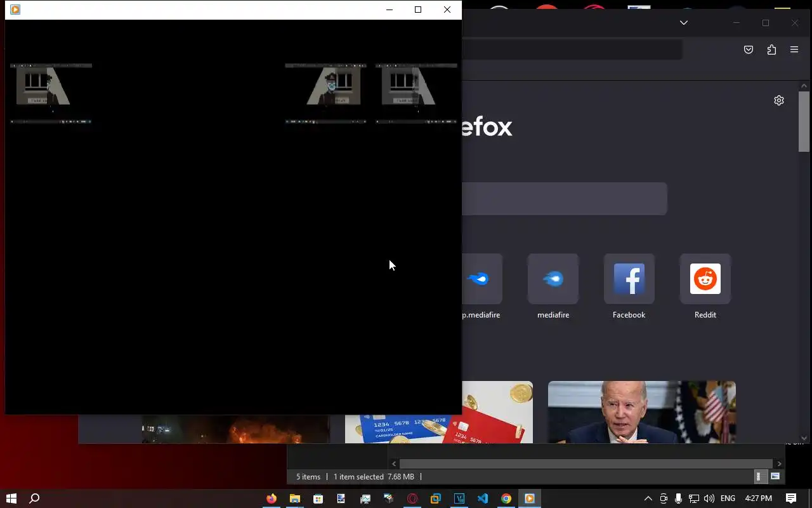Click the Facebook shortcut label
The image size is (812, 508).
tap(629, 315)
